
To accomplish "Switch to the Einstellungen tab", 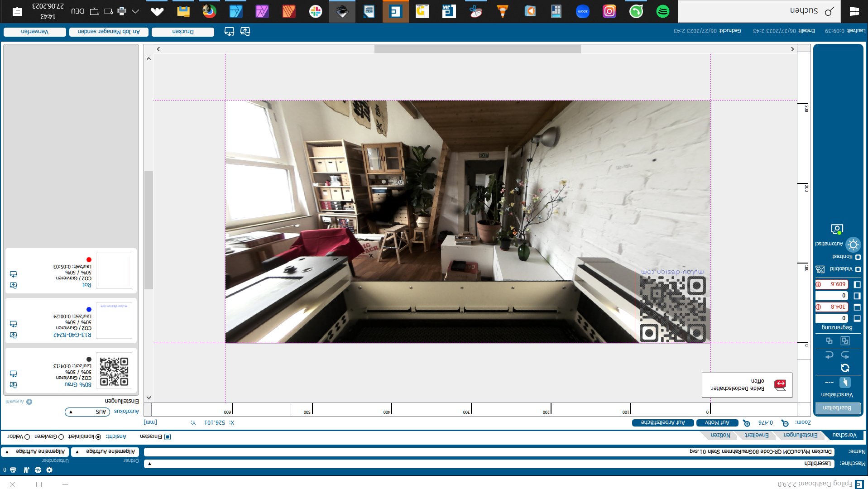I will pyautogui.click(x=800, y=435).
